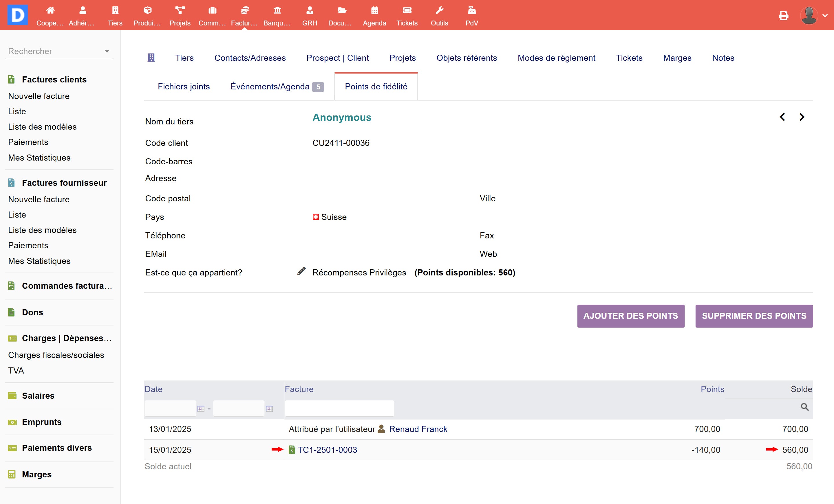
Task: Open the Modes de règlement tab
Action: click(x=556, y=58)
